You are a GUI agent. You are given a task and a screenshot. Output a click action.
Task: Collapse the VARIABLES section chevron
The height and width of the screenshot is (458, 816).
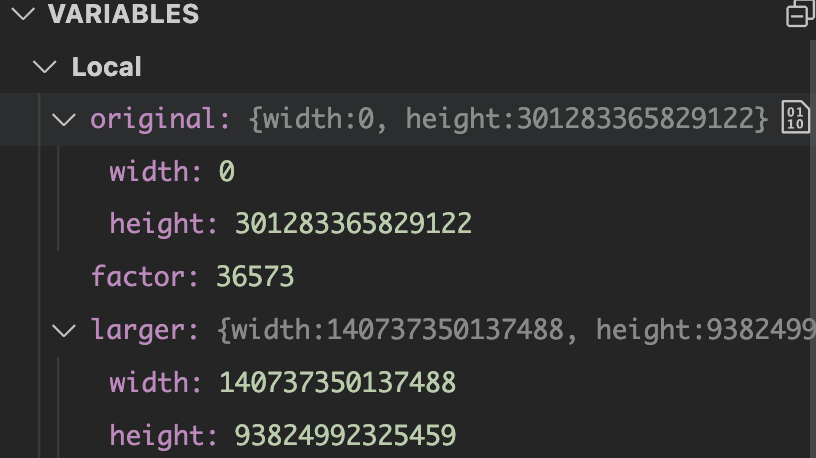23,14
